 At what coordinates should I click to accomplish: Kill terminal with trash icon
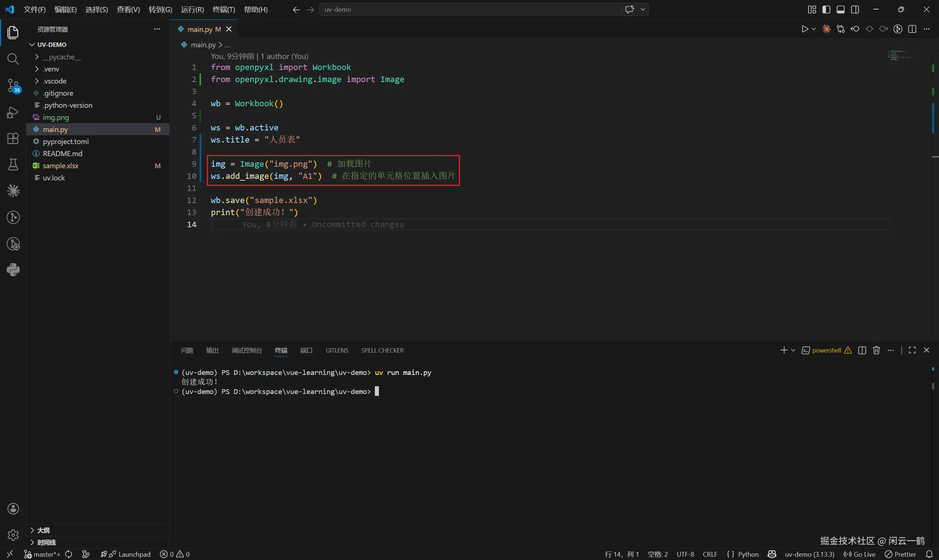(x=876, y=350)
